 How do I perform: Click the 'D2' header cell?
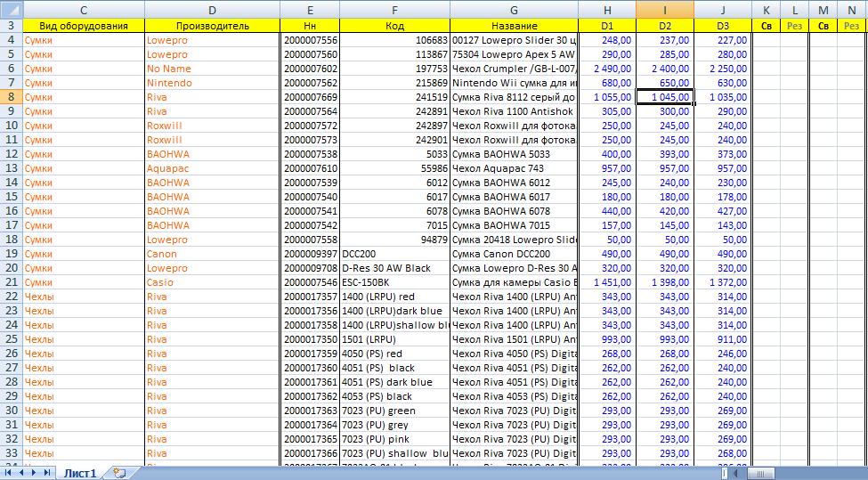(x=665, y=26)
